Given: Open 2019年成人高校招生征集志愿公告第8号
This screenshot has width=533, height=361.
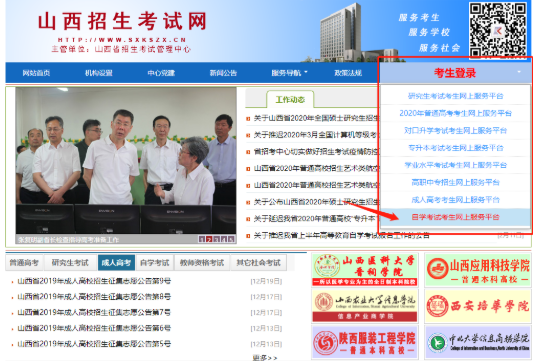Looking at the screenshot, I should (94, 297).
